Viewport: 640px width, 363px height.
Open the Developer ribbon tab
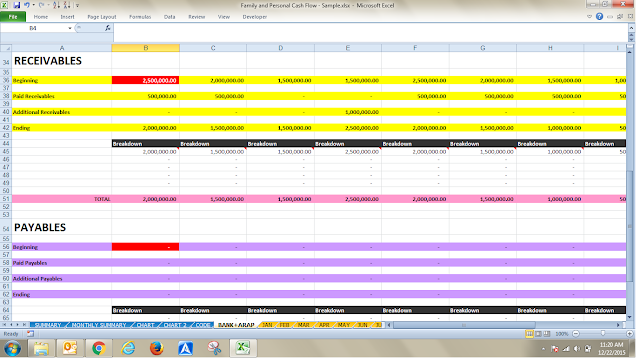[255, 17]
